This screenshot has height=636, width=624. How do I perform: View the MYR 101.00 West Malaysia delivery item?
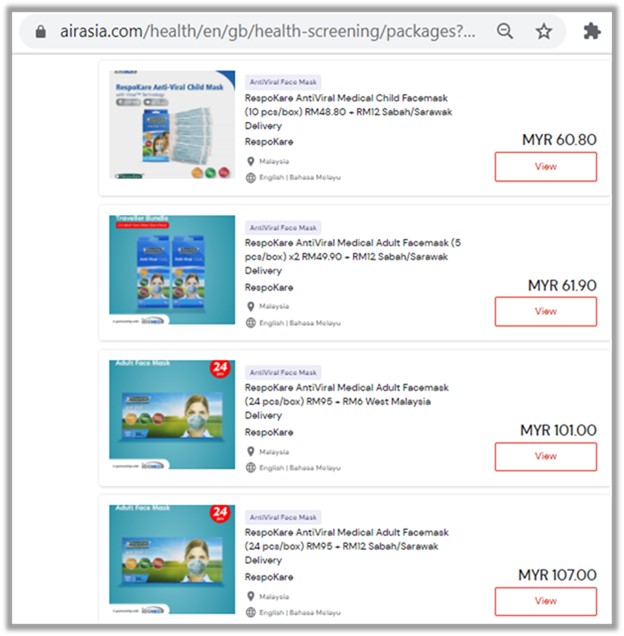point(546,456)
